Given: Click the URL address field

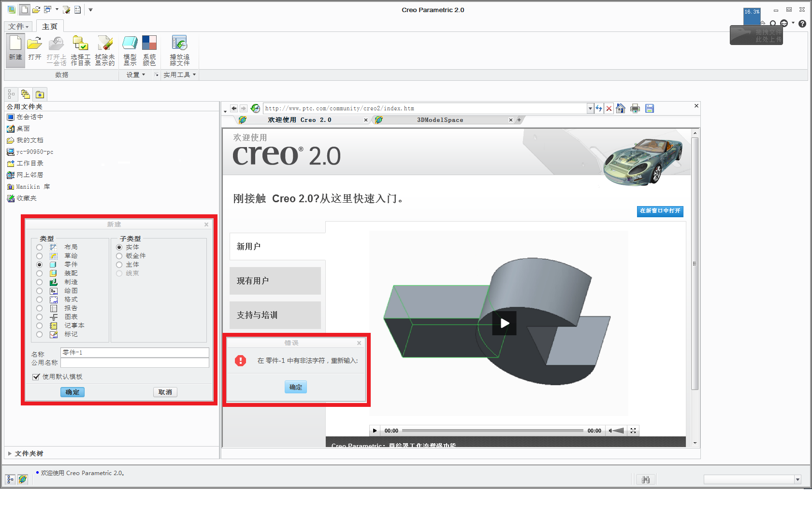Looking at the screenshot, I should click(x=425, y=108).
